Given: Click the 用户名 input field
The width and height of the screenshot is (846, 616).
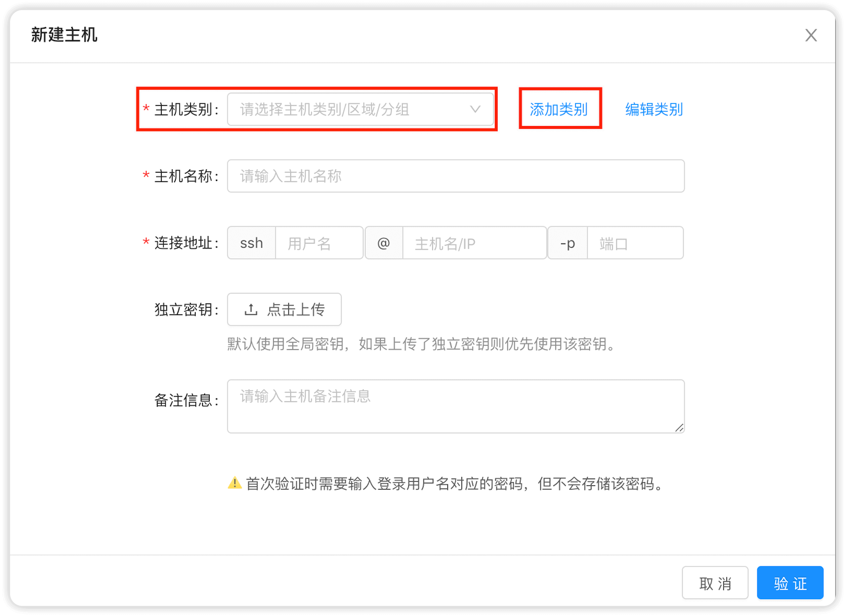Looking at the screenshot, I should (319, 243).
